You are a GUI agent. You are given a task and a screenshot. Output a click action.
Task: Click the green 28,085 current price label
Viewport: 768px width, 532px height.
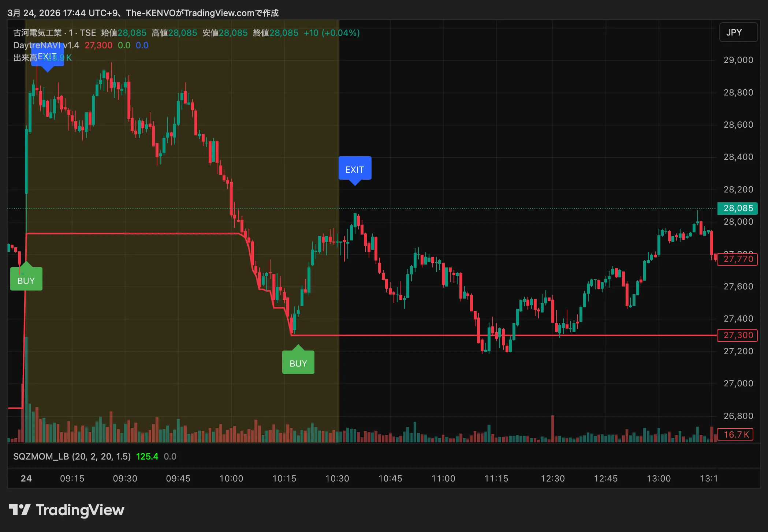click(738, 208)
